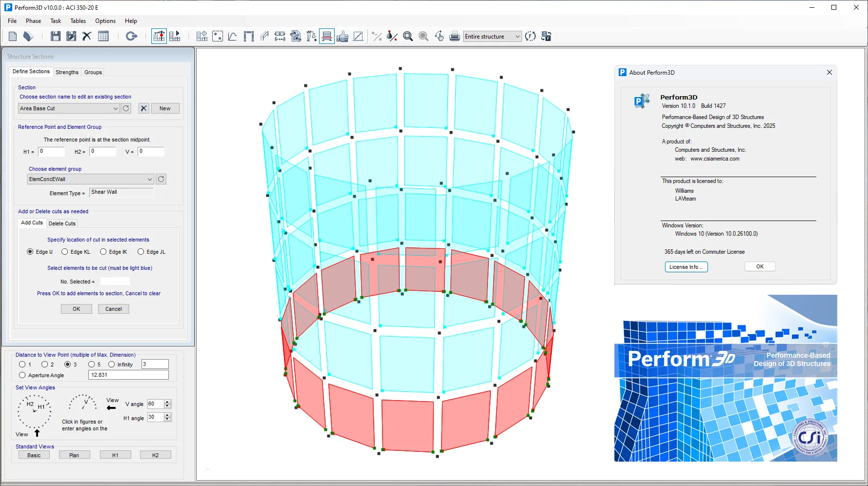
Task: Select the modeling phase icon
Action: [159, 36]
